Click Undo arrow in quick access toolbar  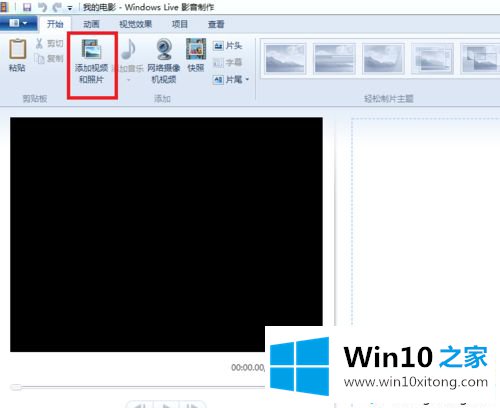(x=42, y=7)
